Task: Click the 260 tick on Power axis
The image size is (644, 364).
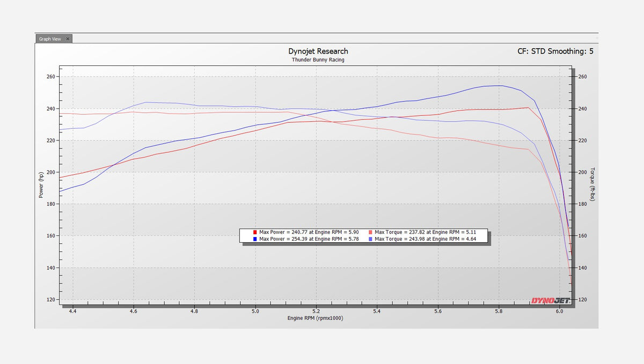Action: 50,77
